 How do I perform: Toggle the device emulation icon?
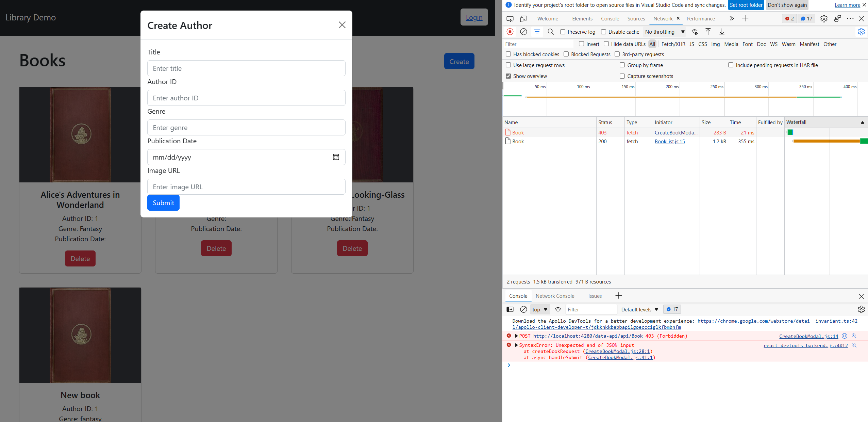(523, 19)
